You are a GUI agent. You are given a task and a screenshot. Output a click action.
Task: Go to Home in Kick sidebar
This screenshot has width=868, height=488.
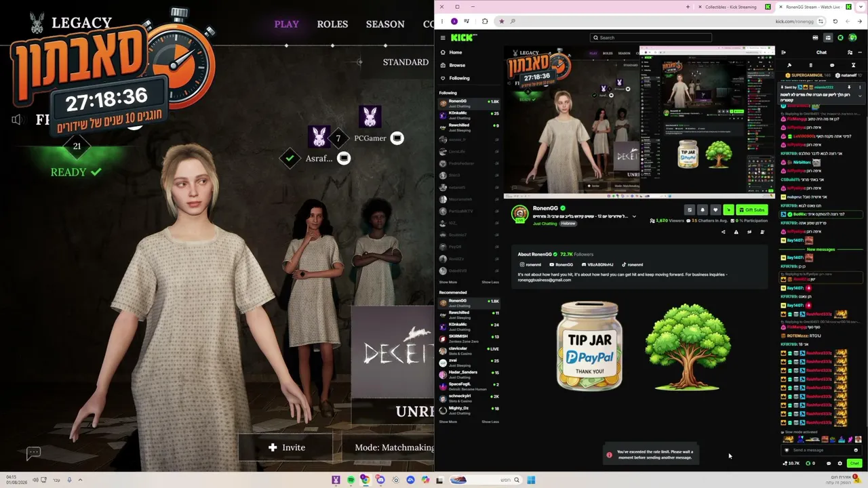coord(456,52)
